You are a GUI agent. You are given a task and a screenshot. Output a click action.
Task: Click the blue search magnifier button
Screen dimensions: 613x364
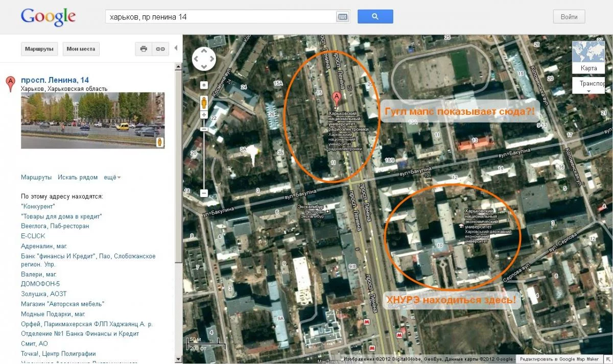[x=375, y=16]
